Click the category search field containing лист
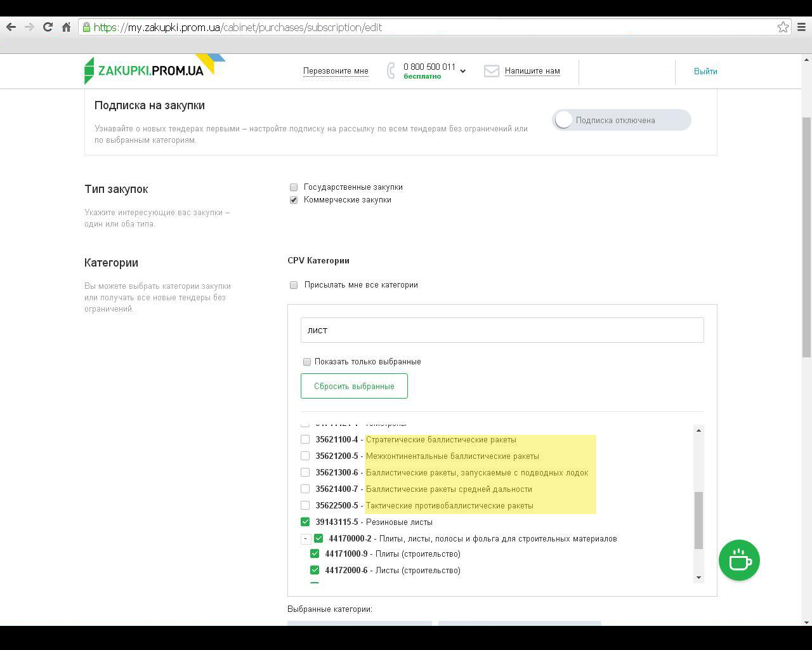Viewport: 812px width, 650px height. [x=502, y=330]
